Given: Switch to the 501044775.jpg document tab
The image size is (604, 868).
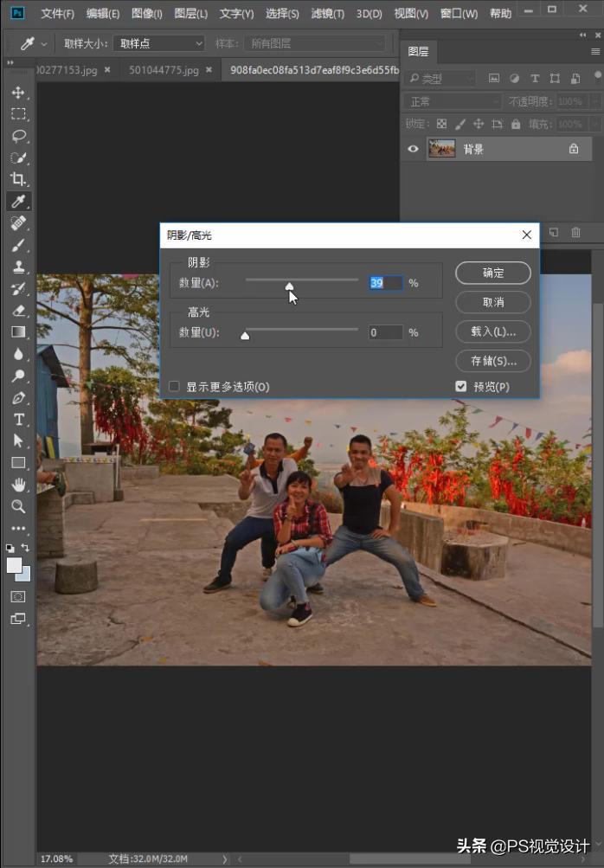Looking at the screenshot, I should tap(163, 69).
